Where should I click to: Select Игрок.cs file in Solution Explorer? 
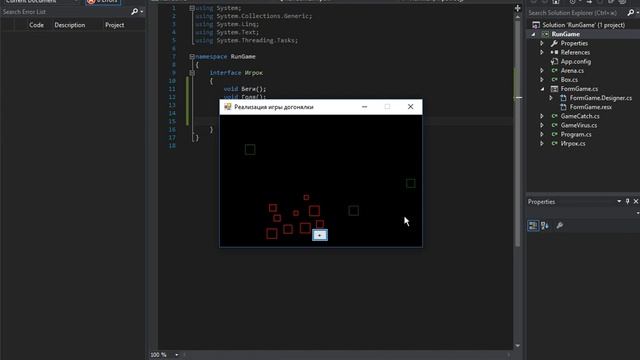573,143
